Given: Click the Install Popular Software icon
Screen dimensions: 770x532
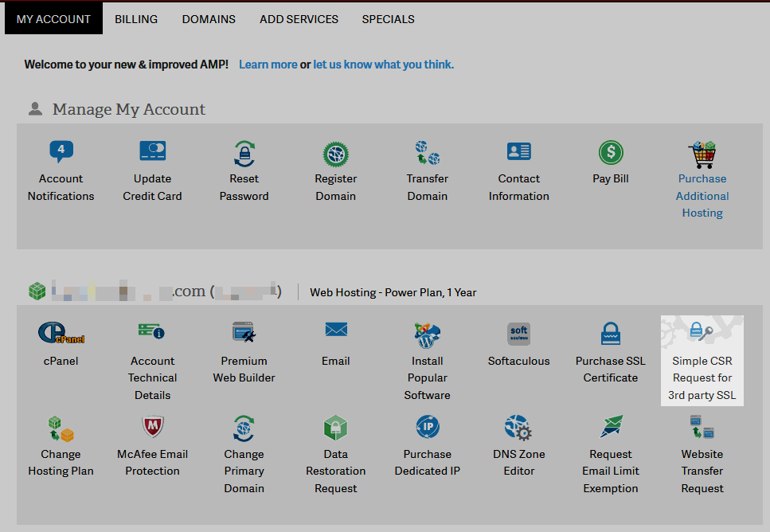Looking at the screenshot, I should [427, 334].
